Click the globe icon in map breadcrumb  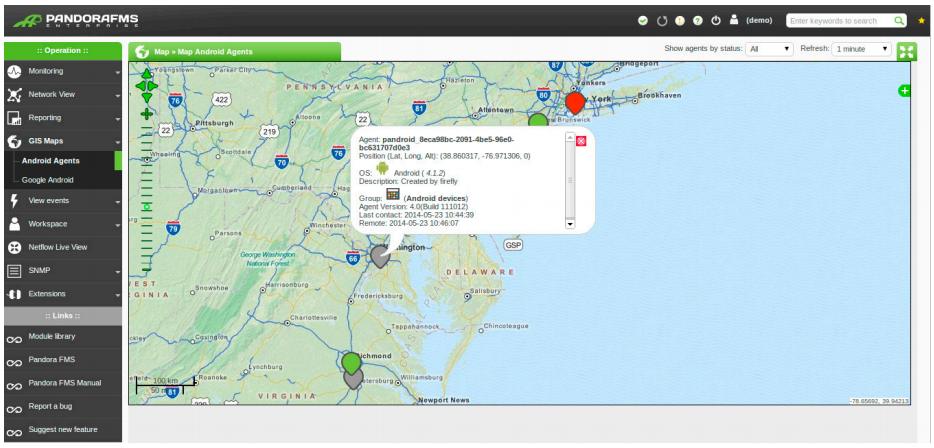(x=142, y=52)
